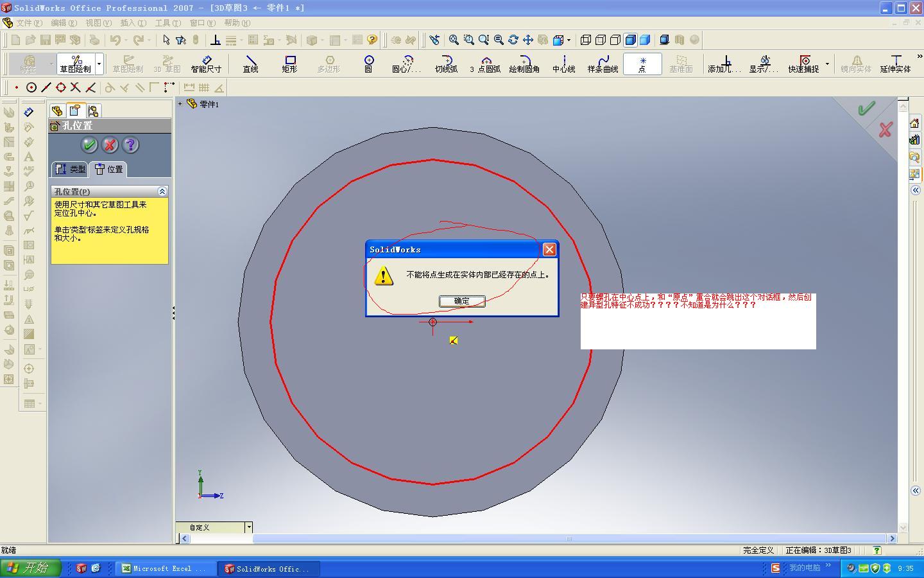Viewport: 924px width, 578px height.
Task: Switch to the 位置 tab
Action: click(x=108, y=169)
